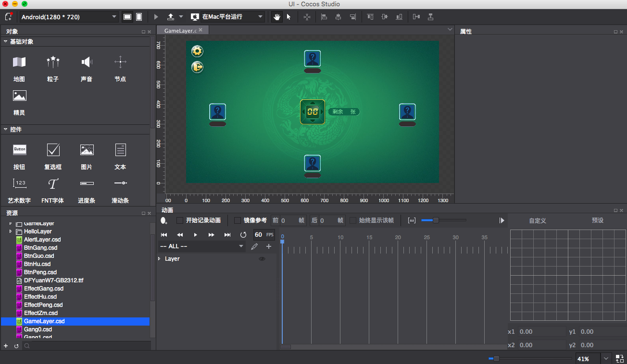
Task: Click the publish/upload icon in toolbar
Action: coord(171,17)
